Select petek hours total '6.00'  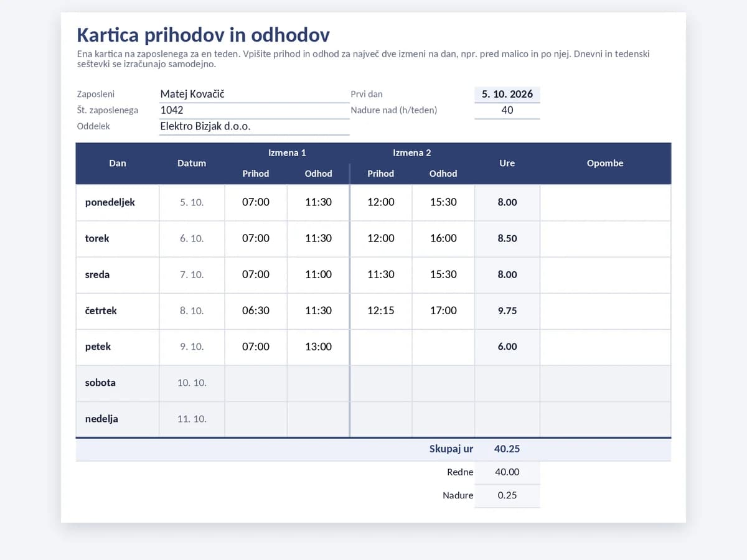pos(507,347)
